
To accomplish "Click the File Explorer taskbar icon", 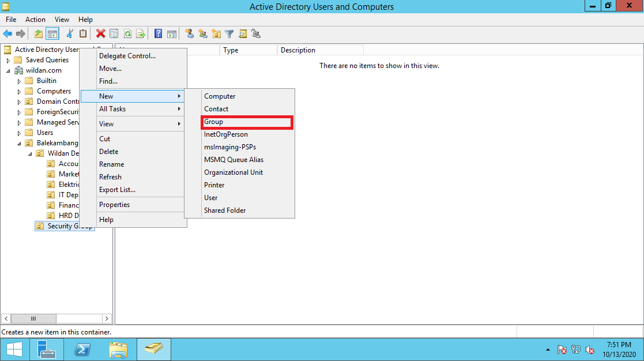I will click(x=118, y=349).
